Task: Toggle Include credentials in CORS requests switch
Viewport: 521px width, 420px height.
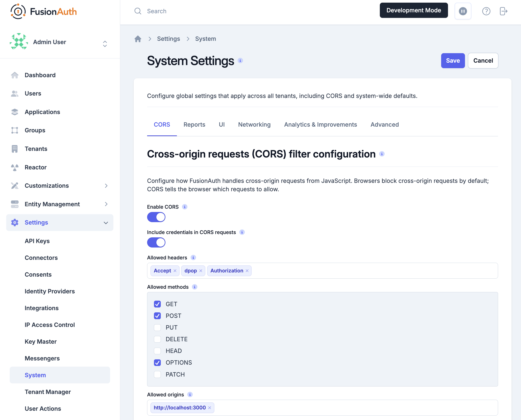Action: pyautogui.click(x=156, y=242)
